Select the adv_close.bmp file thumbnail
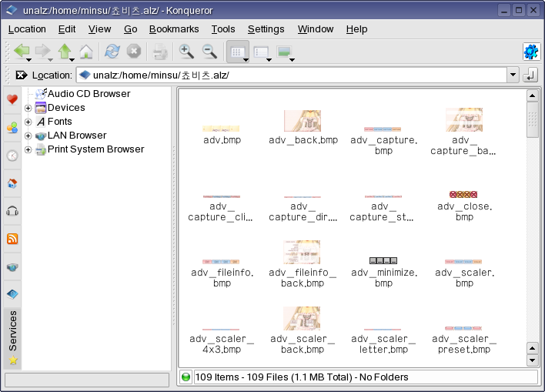The image size is (545, 392). pos(463,195)
